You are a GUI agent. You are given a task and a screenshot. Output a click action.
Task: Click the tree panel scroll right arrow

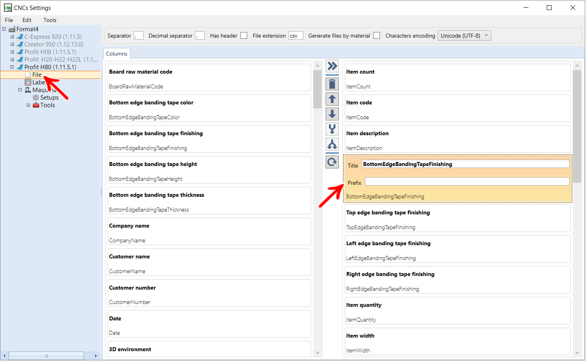point(96,356)
